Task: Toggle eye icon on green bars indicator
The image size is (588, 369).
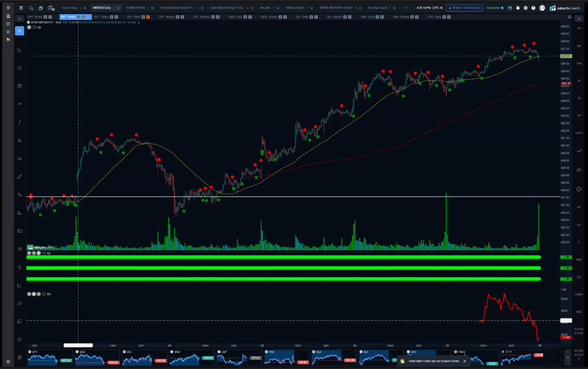Action: (x=49, y=253)
